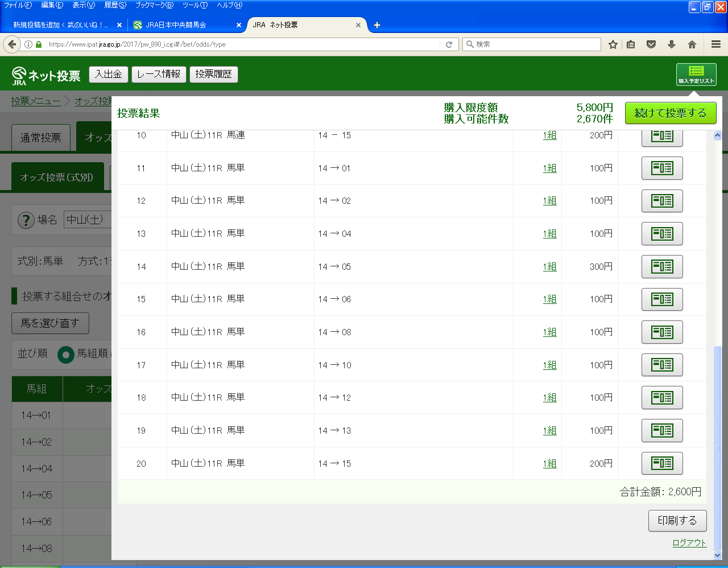Close the 新規投稿を追加 tab
The width and height of the screenshot is (728, 568).
point(119,25)
